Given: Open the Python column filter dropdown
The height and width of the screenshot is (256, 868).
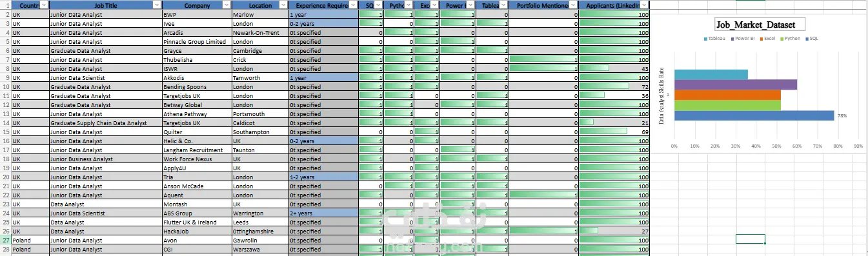Looking at the screenshot, I should click(x=409, y=5).
